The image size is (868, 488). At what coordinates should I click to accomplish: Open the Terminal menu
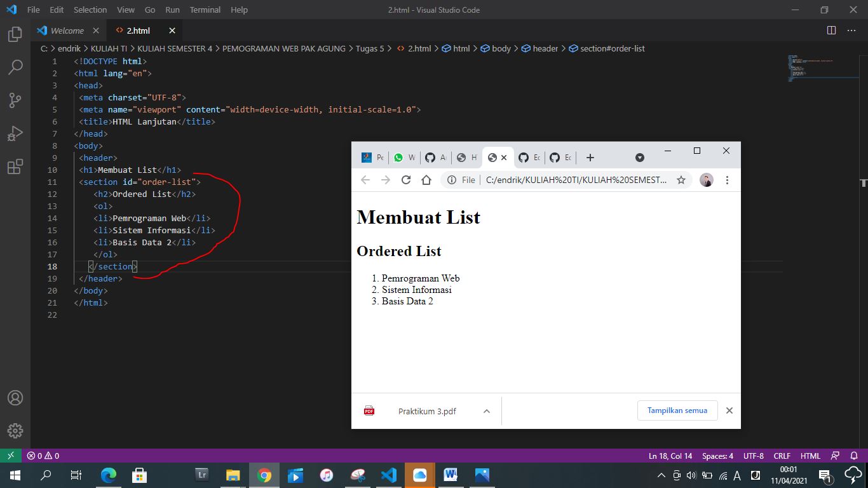pos(205,10)
